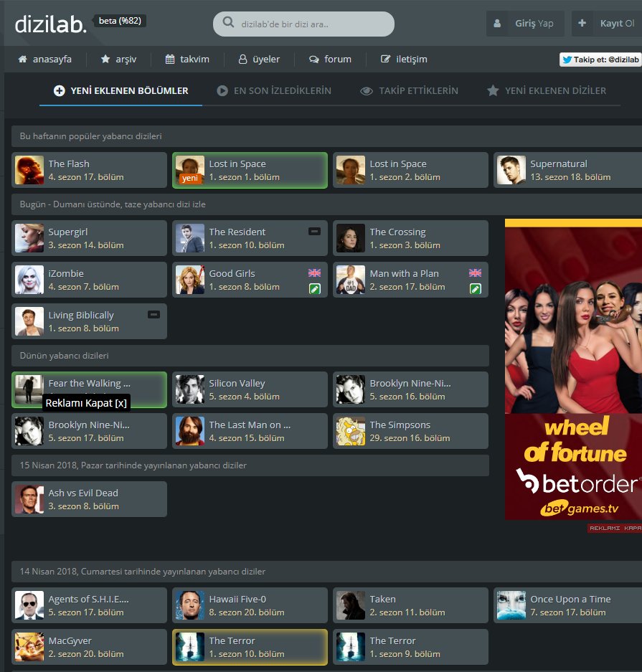Switch to Takip Ettiklerin tab

pos(409,91)
